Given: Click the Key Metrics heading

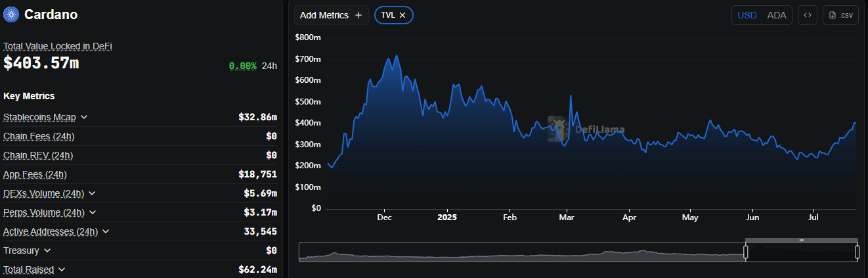Looking at the screenshot, I should 29,96.
